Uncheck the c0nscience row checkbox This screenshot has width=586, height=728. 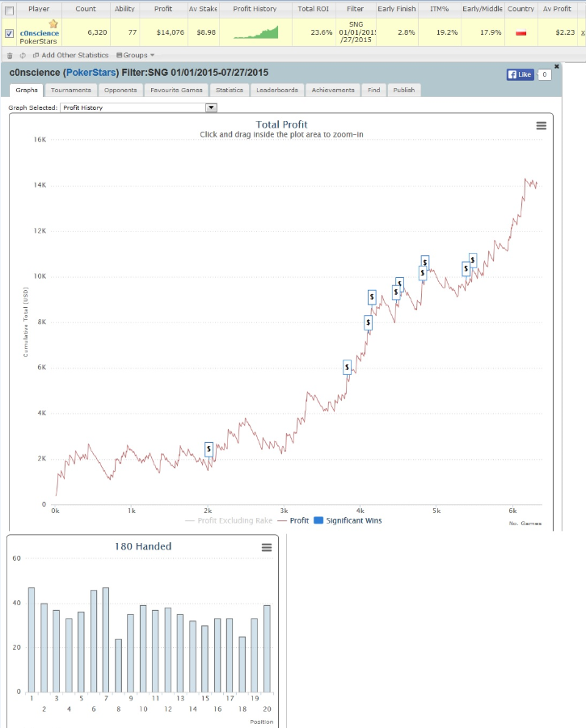pos(9,33)
